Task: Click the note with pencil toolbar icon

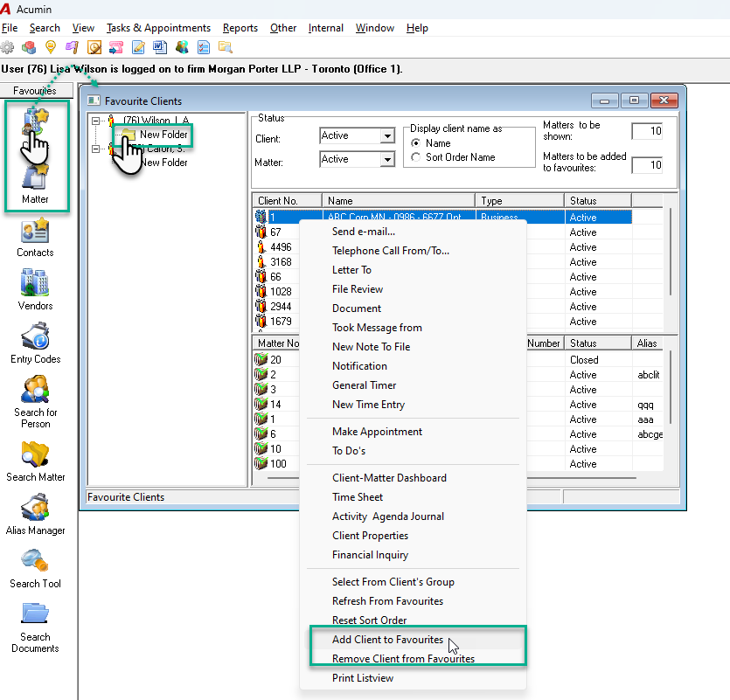Action: [138, 47]
